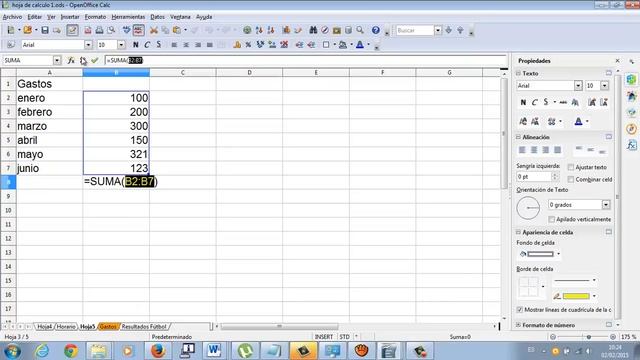Toggle the Ajustar texto checkbox
The image size is (640, 360).
(x=571, y=167)
